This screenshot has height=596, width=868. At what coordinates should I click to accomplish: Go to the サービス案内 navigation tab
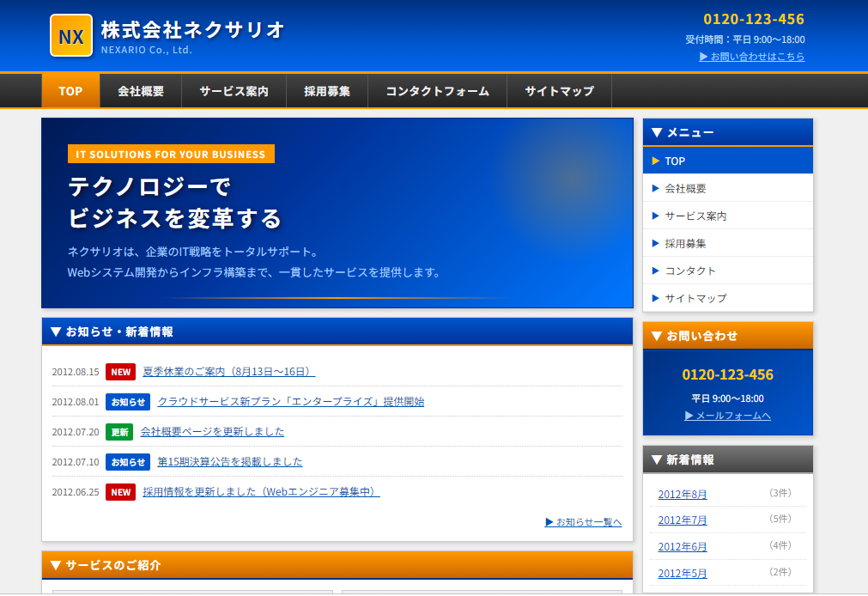pos(234,91)
